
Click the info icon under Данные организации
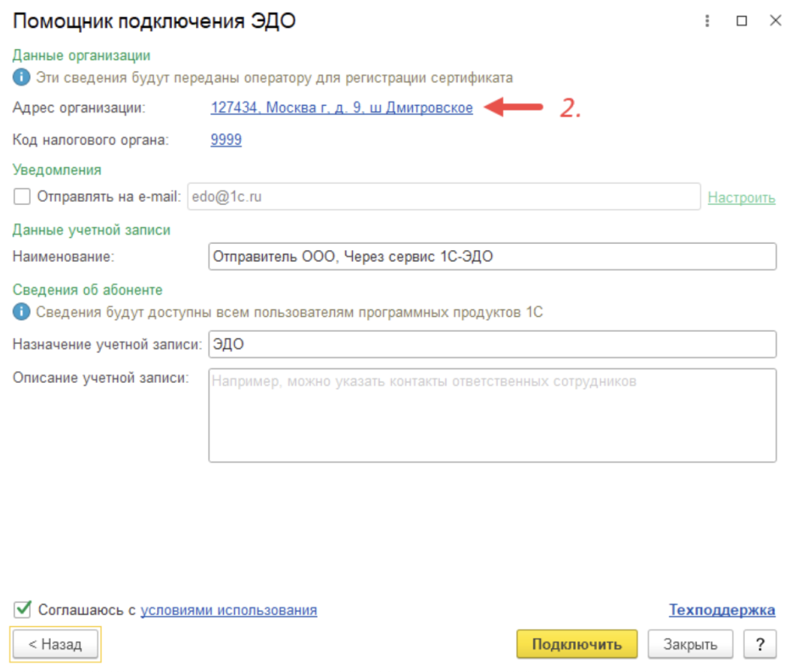(22, 78)
